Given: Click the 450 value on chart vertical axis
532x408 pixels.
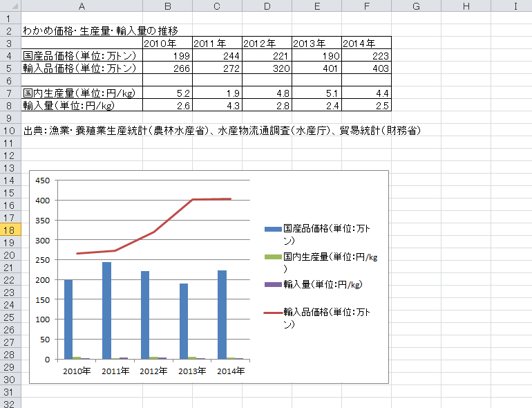Looking at the screenshot, I should [43, 180].
